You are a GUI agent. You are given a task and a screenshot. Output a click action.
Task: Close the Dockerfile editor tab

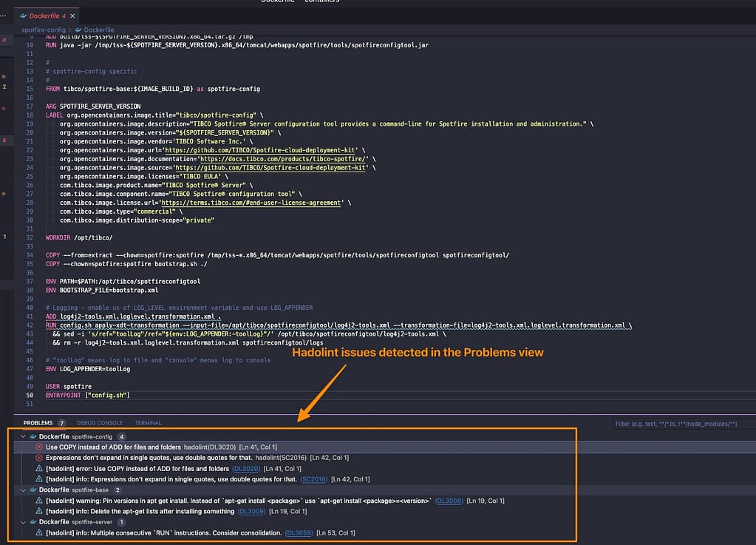(72, 16)
